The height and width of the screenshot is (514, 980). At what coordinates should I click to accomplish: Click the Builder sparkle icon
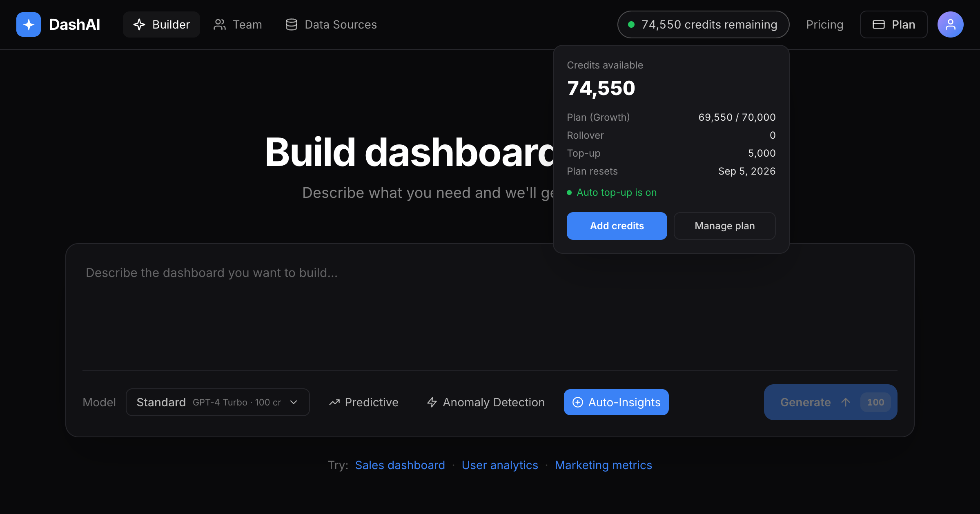[139, 24]
